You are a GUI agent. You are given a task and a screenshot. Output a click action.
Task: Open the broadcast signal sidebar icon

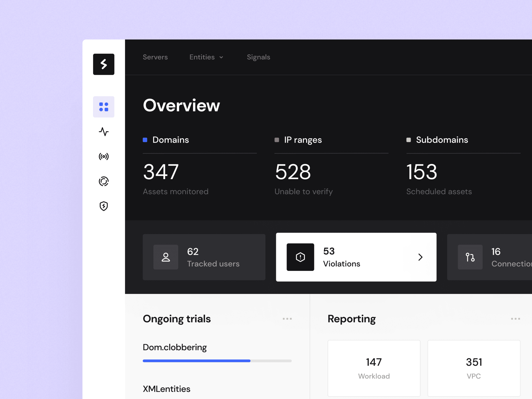tap(104, 157)
